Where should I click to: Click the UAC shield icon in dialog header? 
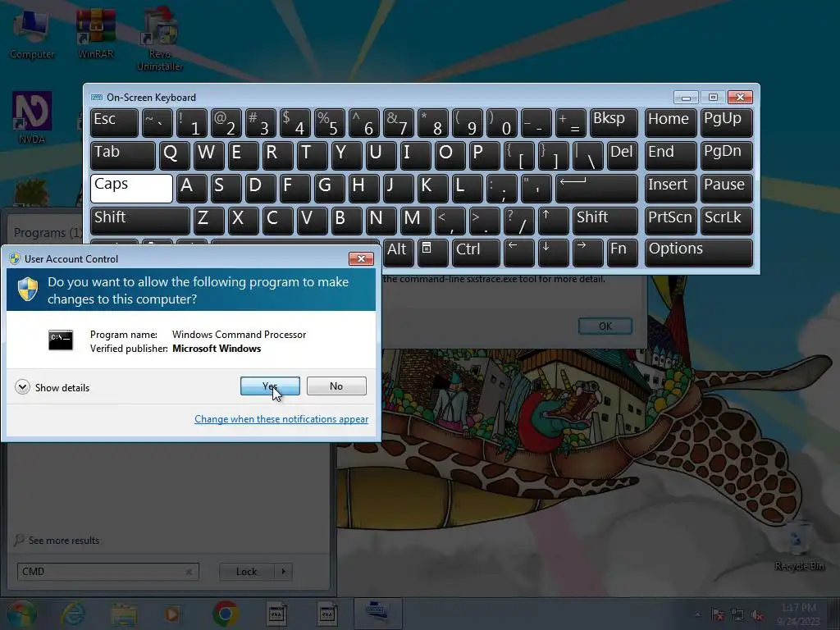(x=27, y=290)
